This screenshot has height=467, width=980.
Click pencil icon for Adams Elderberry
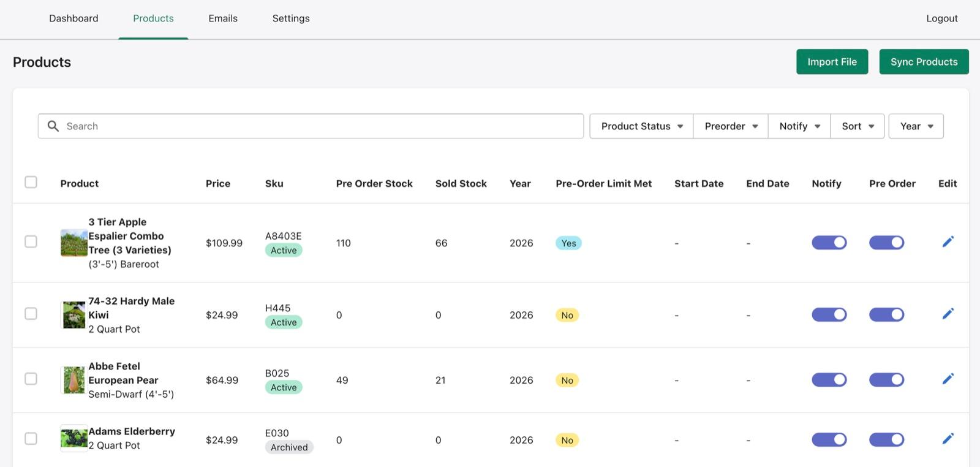tap(948, 439)
